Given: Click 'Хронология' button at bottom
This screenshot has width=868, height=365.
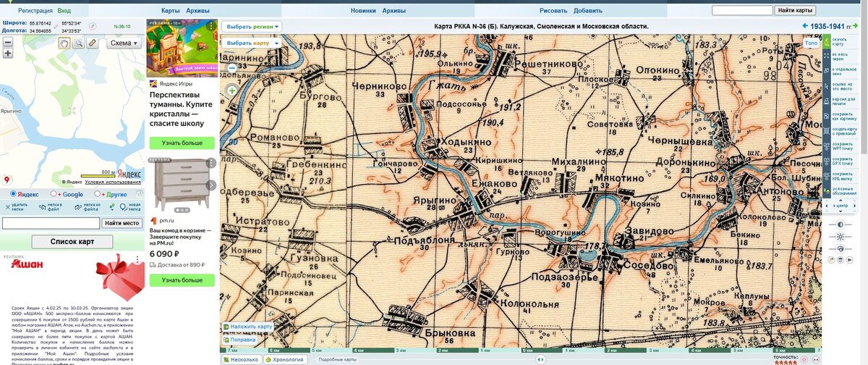Looking at the screenshot, I should [x=285, y=359].
